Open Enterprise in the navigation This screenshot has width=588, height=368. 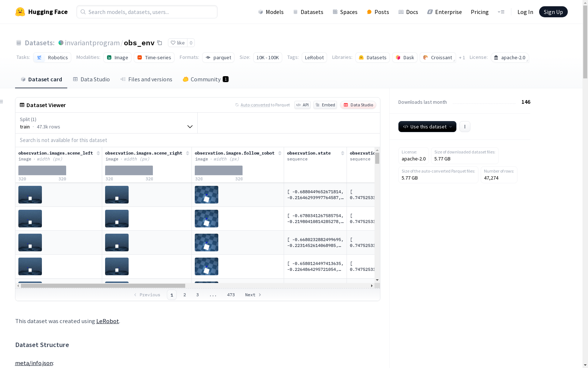[x=444, y=12]
